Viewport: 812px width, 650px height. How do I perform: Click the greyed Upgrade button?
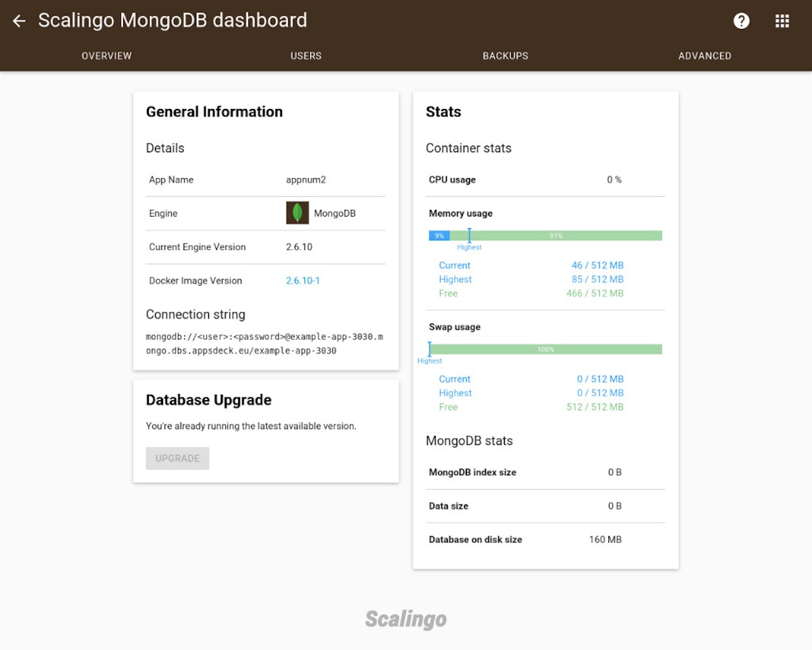pos(177,458)
